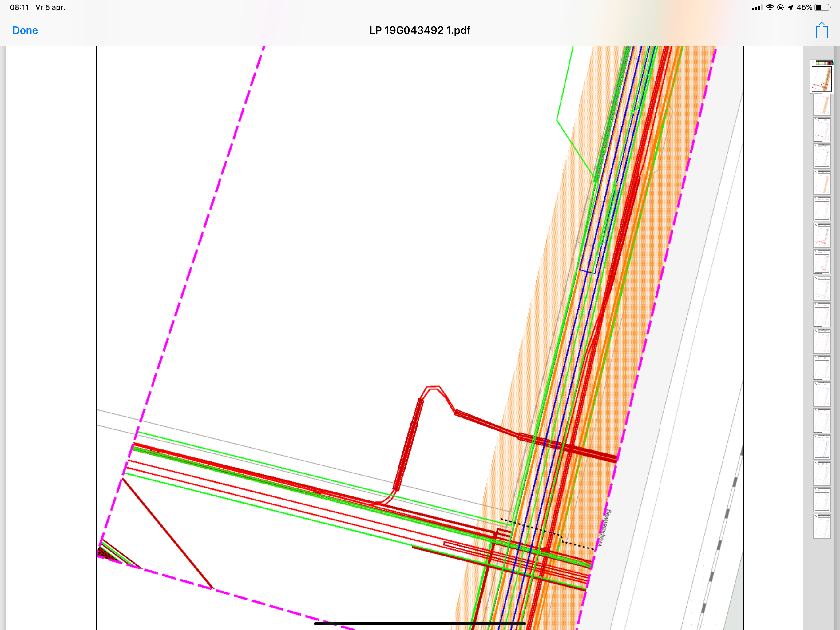The height and width of the screenshot is (630, 840).
Task: Select the eighth page thumbnail
Action: 822,262
